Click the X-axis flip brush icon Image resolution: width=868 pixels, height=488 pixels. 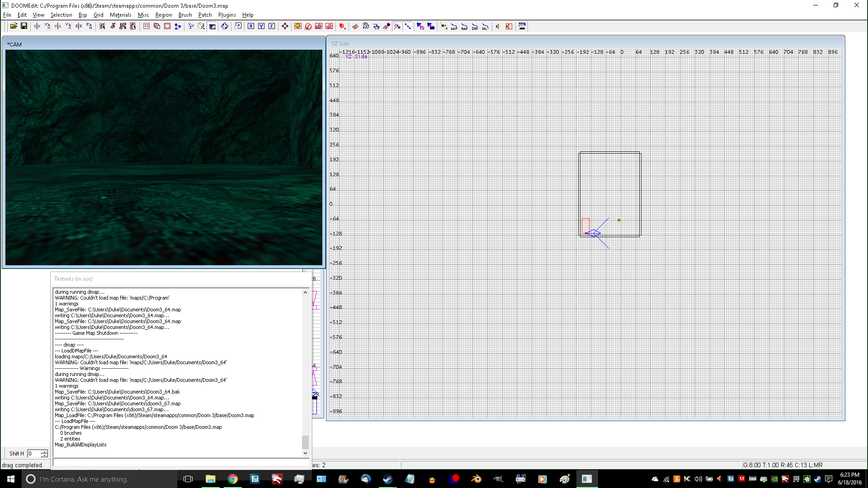click(x=37, y=26)
